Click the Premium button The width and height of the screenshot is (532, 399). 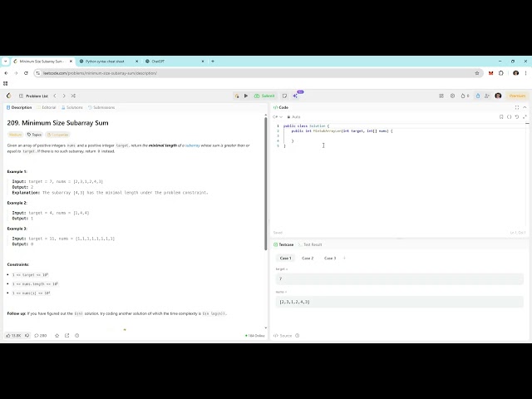tap(517, 96)
